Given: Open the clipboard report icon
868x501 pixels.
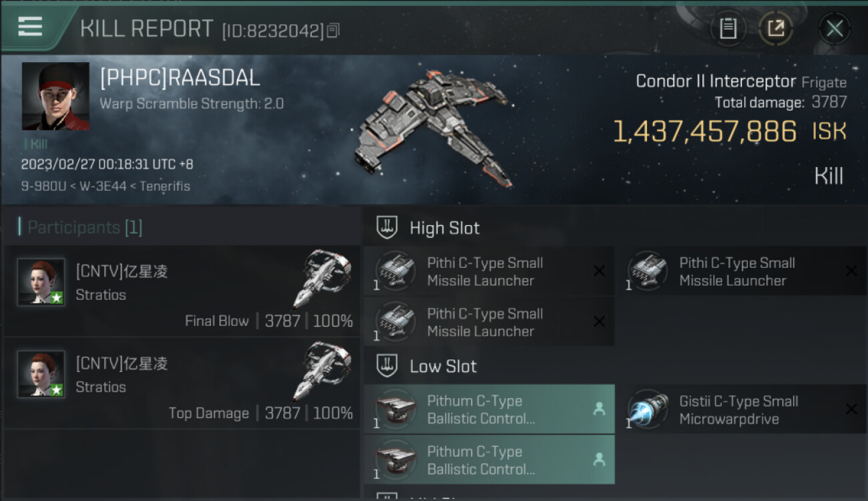Looking at the screenshot, I should (x=728, y=28).
